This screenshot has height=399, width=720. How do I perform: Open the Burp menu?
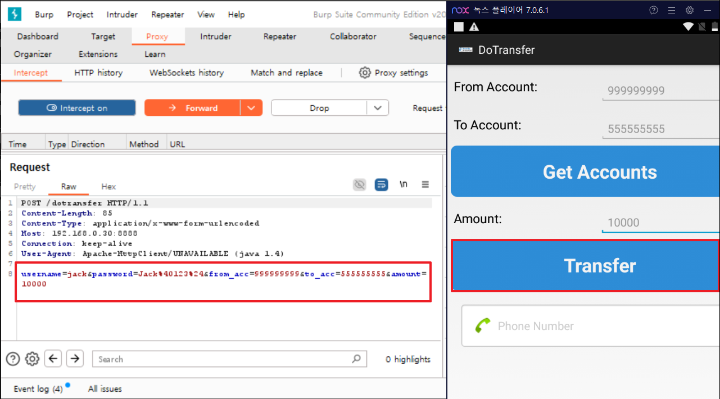44,15
